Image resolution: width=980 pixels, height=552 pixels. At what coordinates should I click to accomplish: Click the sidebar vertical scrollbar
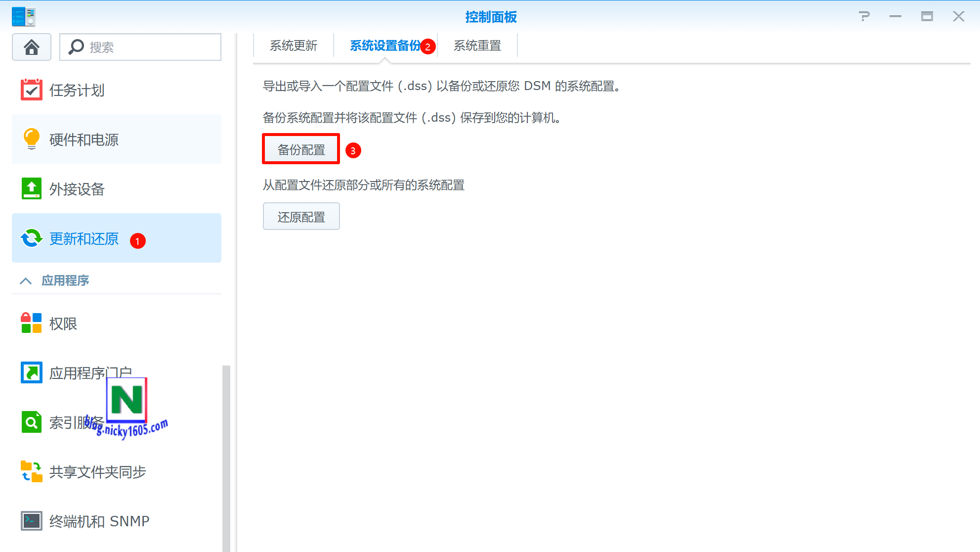point(226,458)
